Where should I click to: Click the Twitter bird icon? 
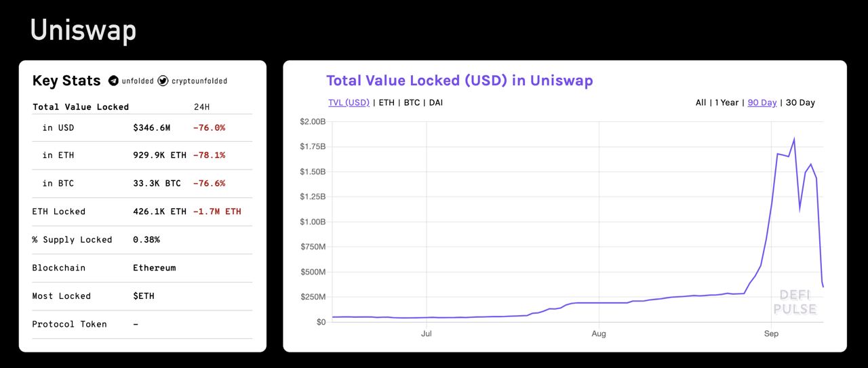tap(163, 81)
